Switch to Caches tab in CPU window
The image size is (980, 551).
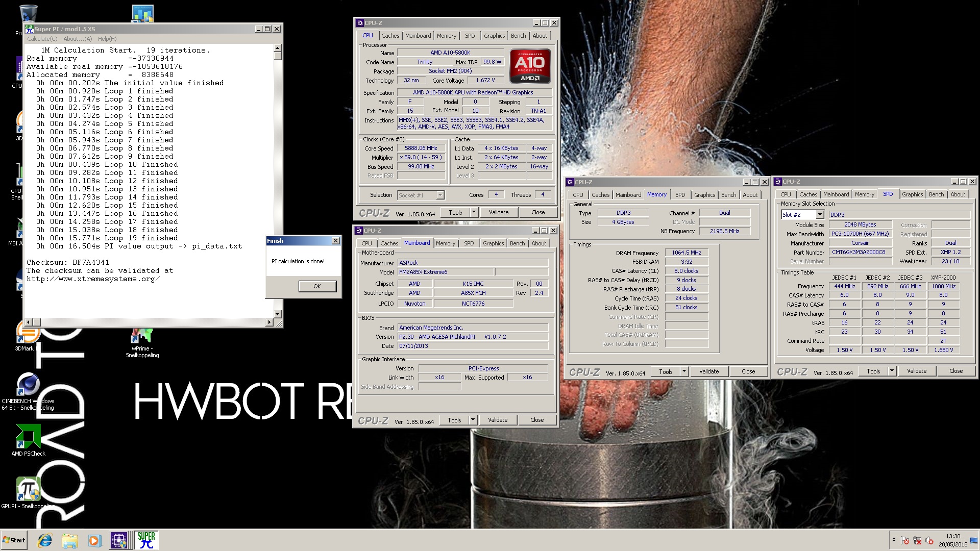point(390,36)
